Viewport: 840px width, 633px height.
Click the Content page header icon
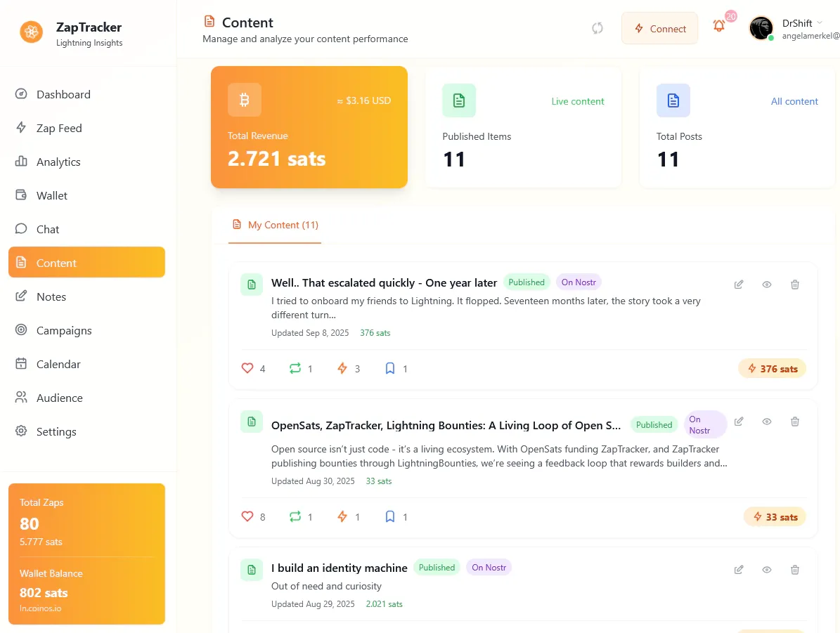209,21
